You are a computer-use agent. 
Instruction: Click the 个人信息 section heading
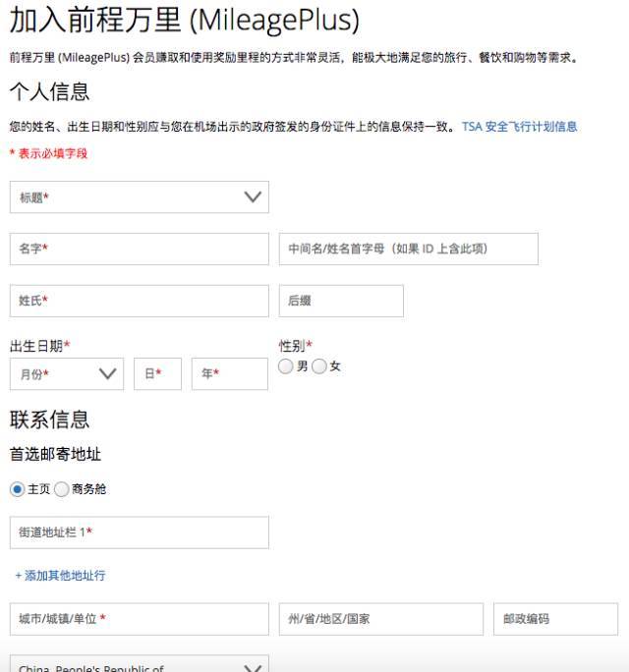tap(50, 91)
